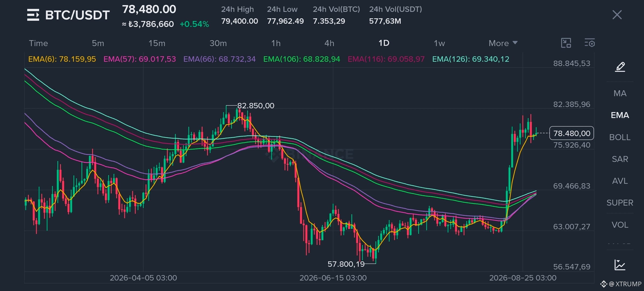Tap the +0.54% change value
This screenshot has width=644, height=291.
coord(194,24)
